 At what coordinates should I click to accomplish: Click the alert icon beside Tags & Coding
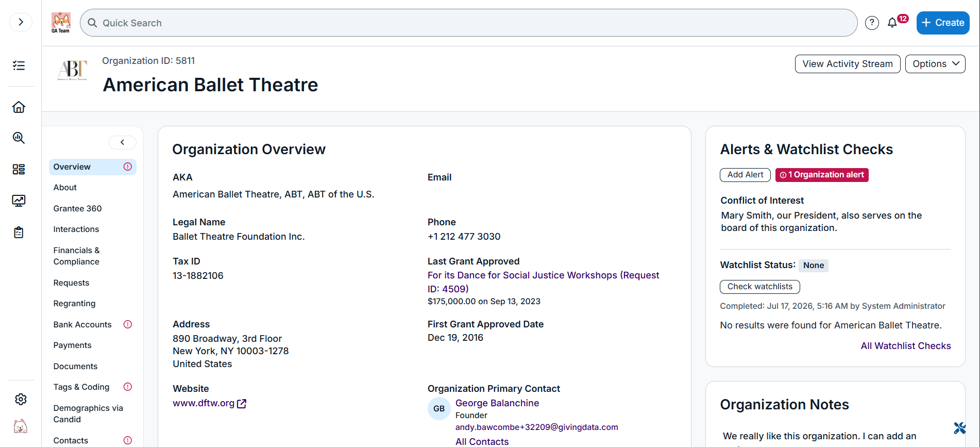tap(128, 387)
